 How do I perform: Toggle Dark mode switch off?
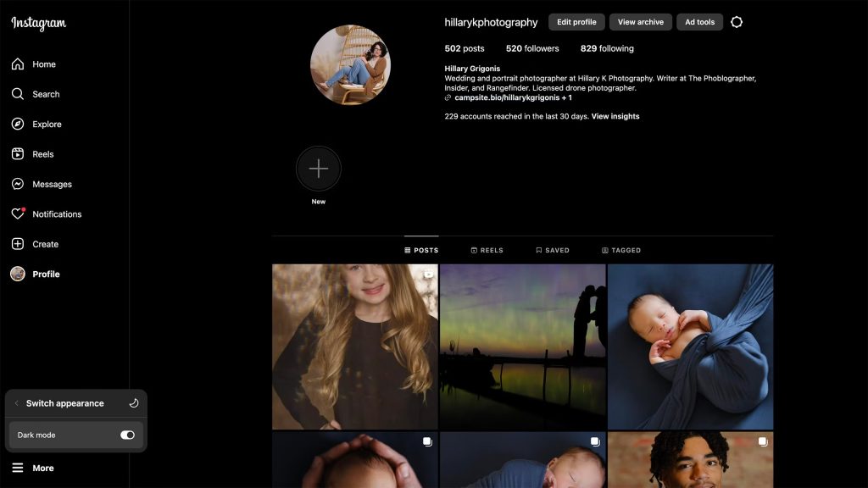click(x=125, y=435)
